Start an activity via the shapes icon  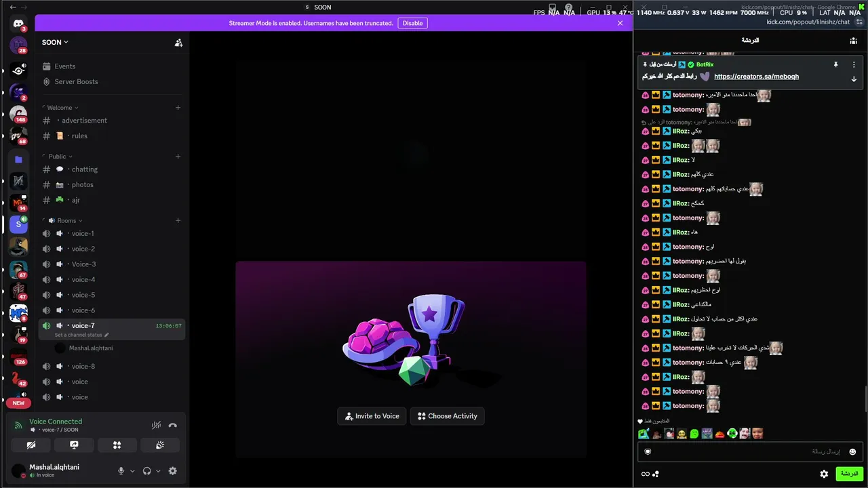(x=117, y=445)
